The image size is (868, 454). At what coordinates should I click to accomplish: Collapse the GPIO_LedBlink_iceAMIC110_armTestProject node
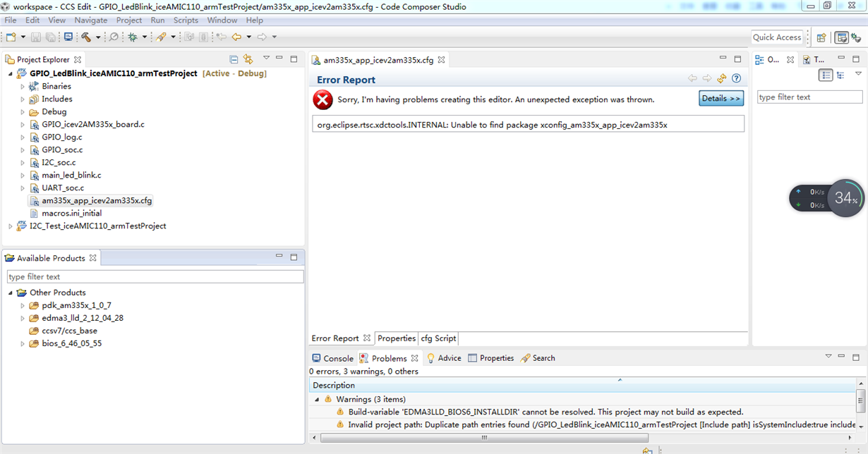11,73
